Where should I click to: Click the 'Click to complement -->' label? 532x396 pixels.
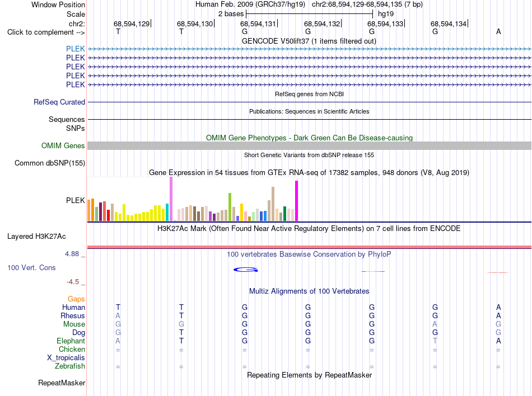[x=46, y=32]
